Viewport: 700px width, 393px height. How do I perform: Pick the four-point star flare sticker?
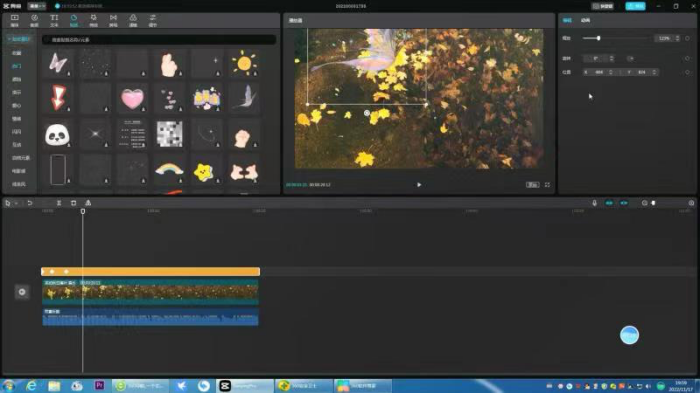coord(95,134)
